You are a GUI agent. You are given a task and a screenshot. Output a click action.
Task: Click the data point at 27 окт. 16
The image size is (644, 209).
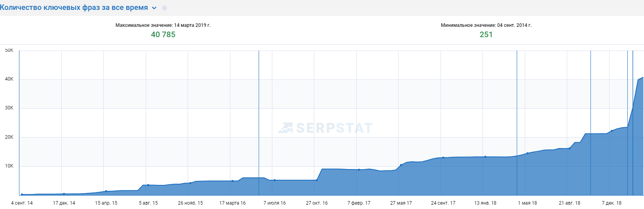coord(317,180)
